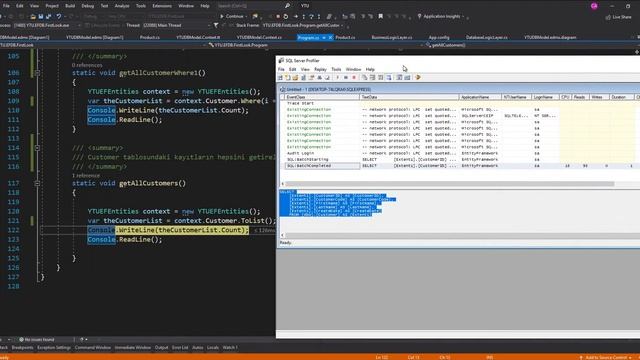Click the '1 reference' CodeLens link
The width and height of the screenshot is (640, 360).
click(x=86, y=176)
